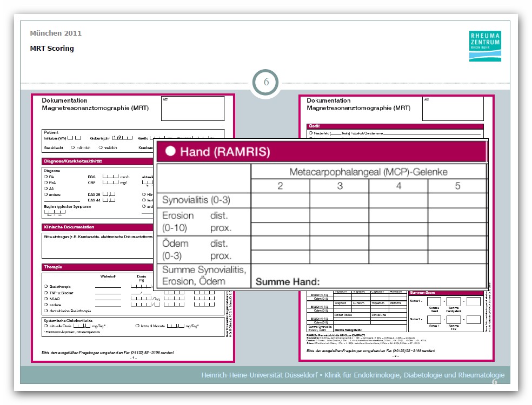The height and width of the screenshot is (405, 532).
Task: Click the 'Klinische Dokumentation' section header
Action: click(x=98, y=227)
